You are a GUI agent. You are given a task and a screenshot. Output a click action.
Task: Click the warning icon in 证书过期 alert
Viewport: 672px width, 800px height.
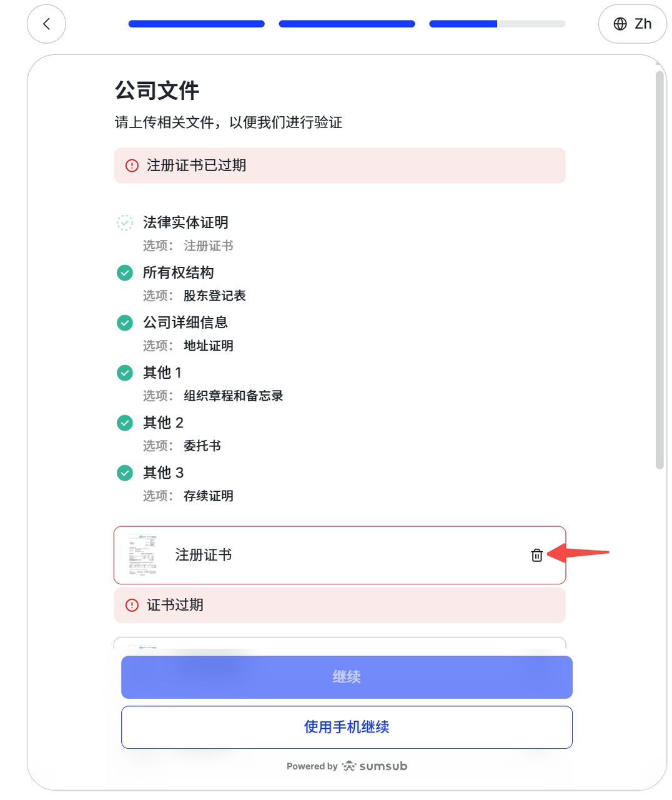click(132, 605)
